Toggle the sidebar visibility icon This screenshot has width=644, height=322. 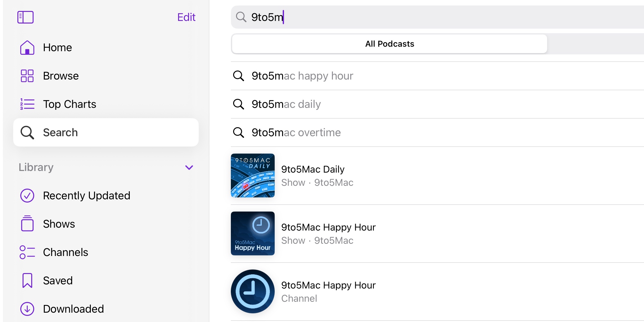point(26,17)
